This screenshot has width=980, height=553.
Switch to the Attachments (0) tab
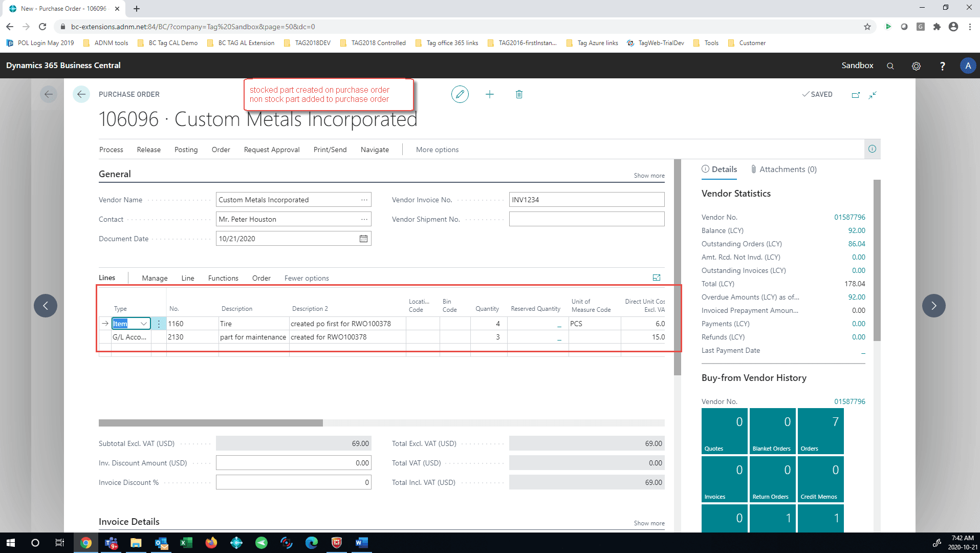click(x=783, y=169)
